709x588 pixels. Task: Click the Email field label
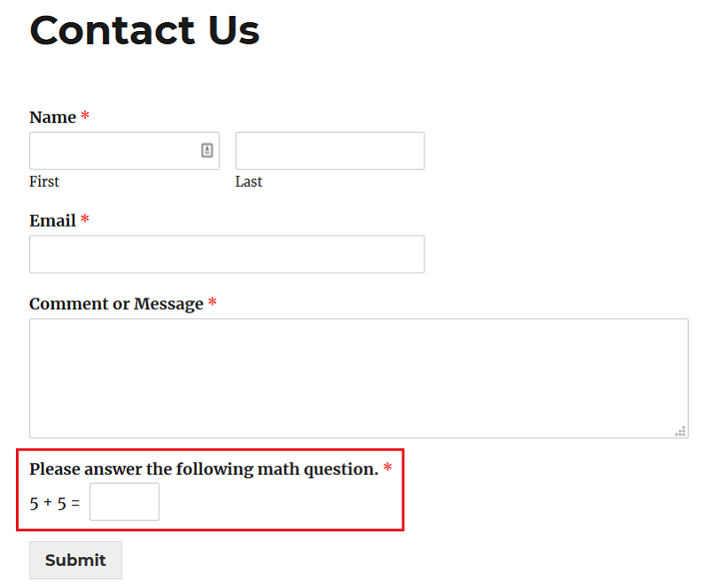52,221
